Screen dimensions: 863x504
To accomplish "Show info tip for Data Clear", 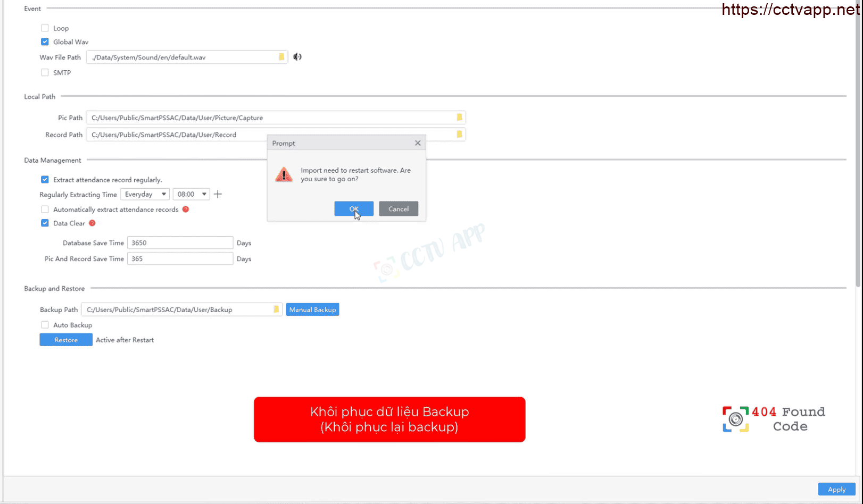I will coord(92,223).
